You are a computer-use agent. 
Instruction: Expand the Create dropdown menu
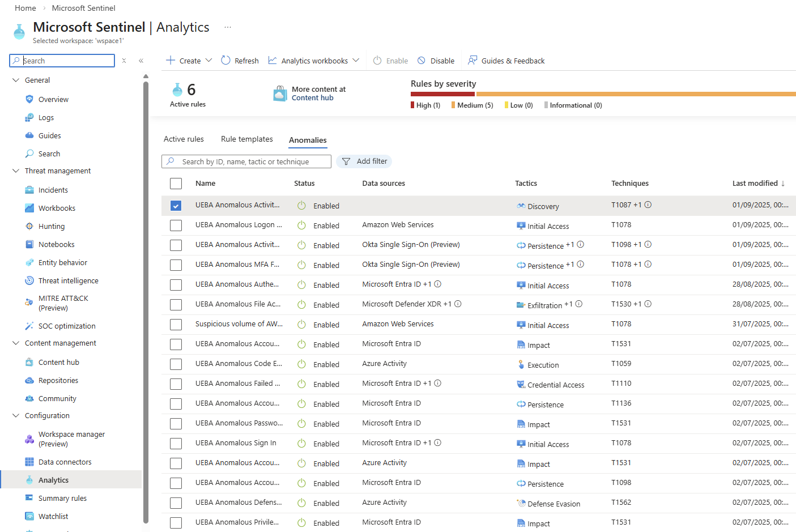[x=208, y=61]
